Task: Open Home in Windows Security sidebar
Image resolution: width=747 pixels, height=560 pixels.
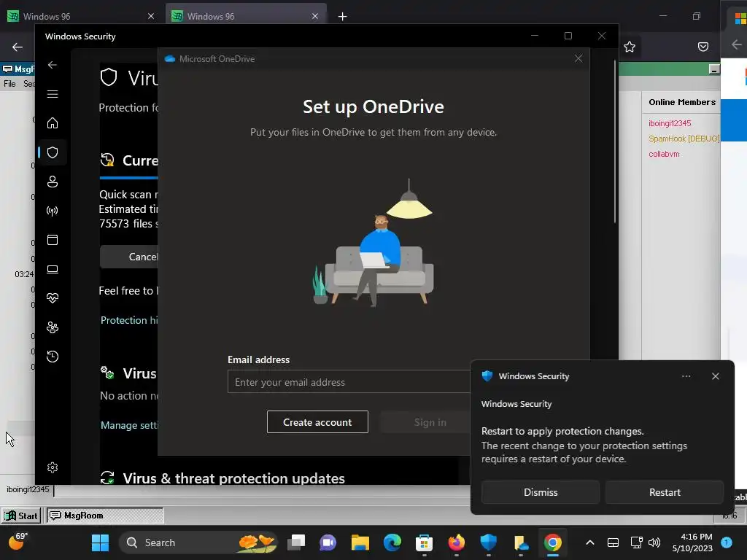Action: (53, 122)
